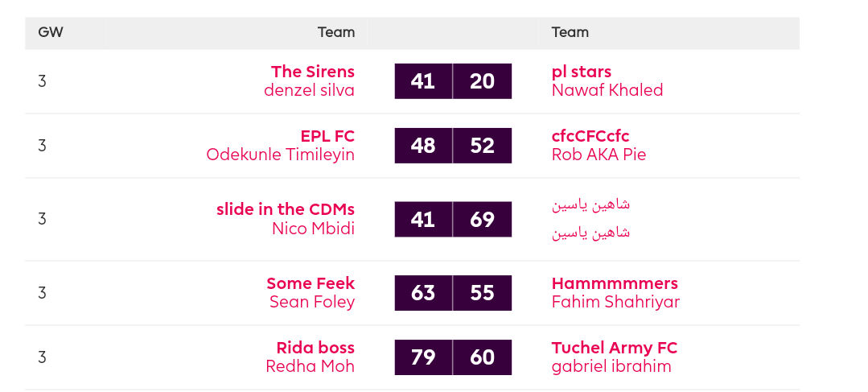Click manager name Rob AKA Pie
The width and height of the screenshot is (868, 392).
point(599,155)
